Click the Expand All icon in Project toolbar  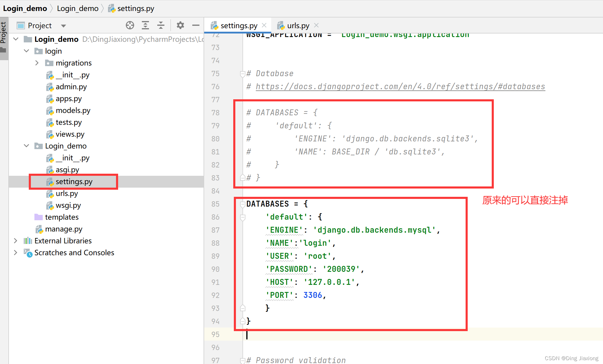145,25
